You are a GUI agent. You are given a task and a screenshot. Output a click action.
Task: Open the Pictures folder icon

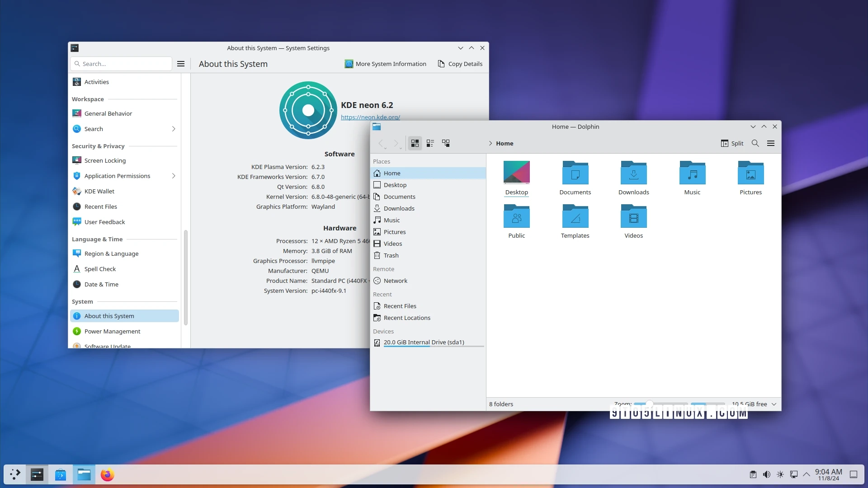pyautogui.click(x=751, y=173)
